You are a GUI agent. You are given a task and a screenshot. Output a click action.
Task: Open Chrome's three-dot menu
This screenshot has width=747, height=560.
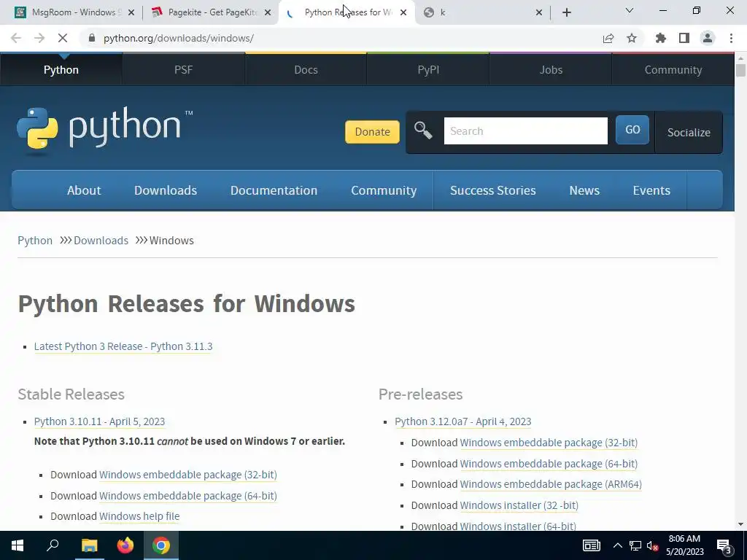tap(731, 38)
